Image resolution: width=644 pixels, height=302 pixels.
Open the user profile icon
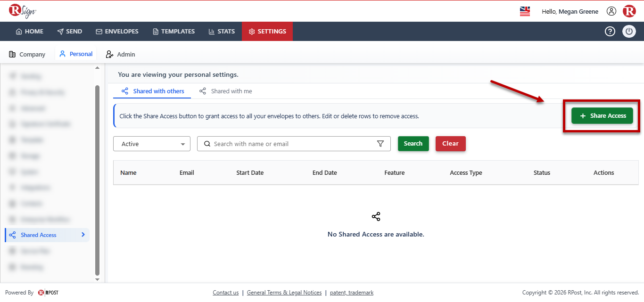611,11
